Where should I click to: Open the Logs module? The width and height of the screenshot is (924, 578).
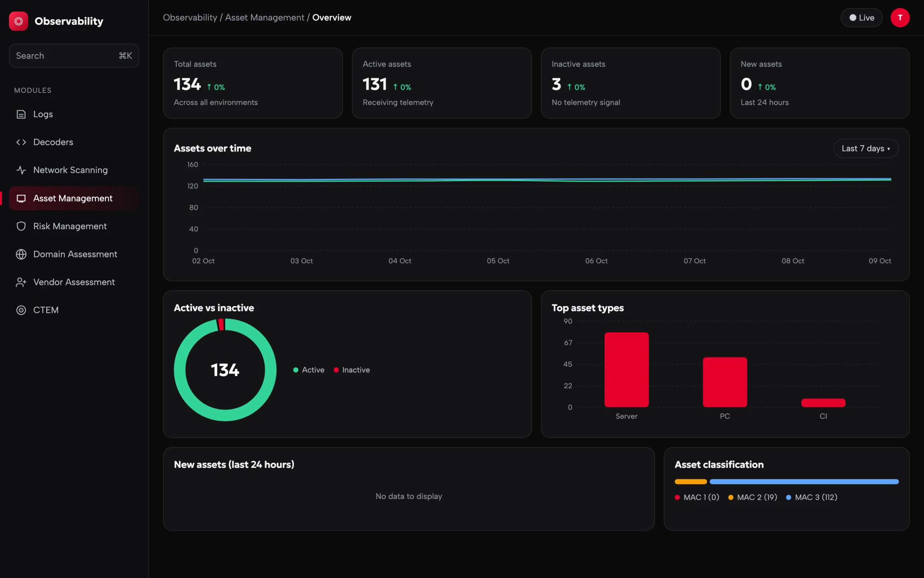tap(74, 114)
